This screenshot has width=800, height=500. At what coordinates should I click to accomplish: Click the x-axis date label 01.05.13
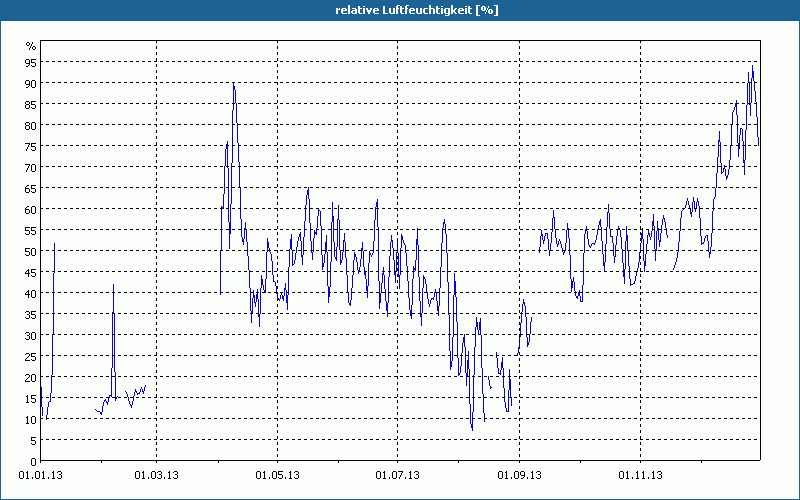click(x=277, y=476)
